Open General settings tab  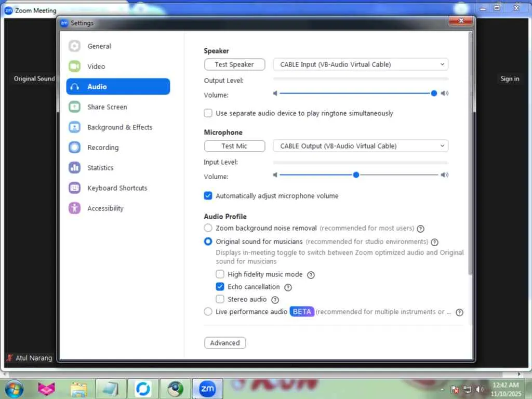pyautogui.click(x=118, y=46)
